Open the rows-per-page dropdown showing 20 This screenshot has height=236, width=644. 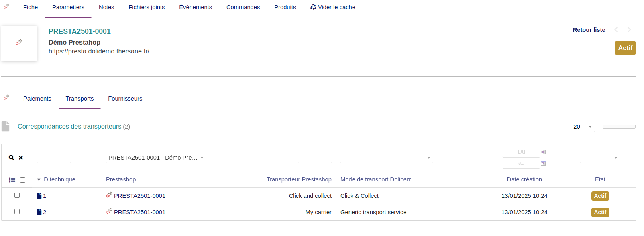coord(579,127)
